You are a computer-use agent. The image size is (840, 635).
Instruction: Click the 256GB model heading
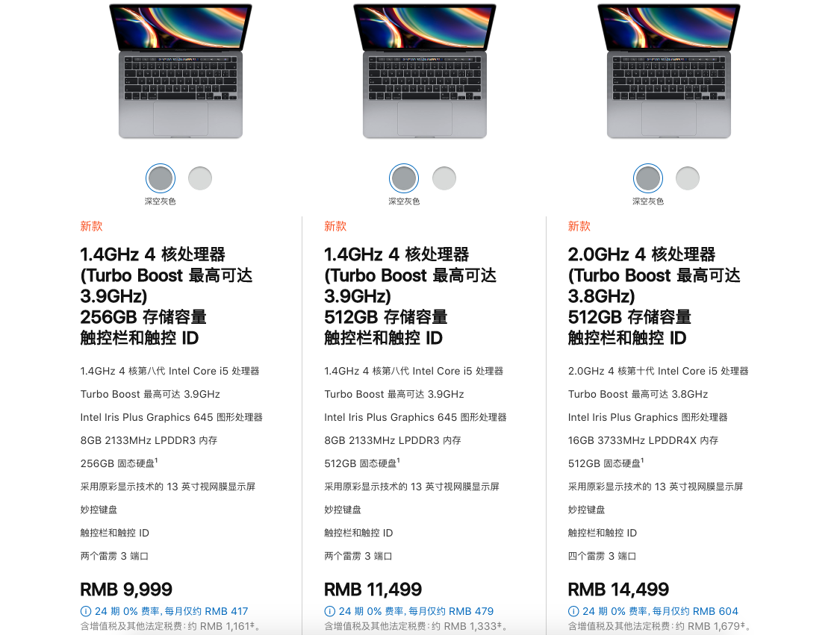(166, 296)
